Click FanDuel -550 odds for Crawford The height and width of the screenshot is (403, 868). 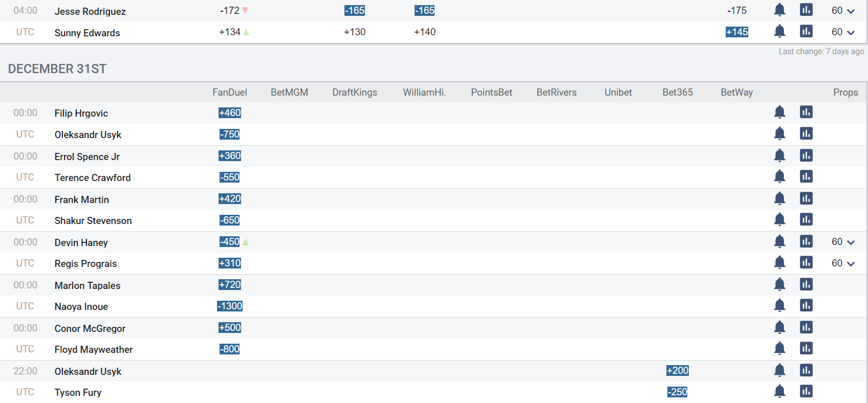tap(230, 177)
